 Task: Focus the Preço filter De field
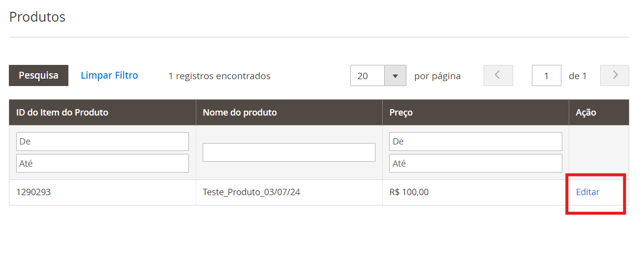tap(475, 142)
